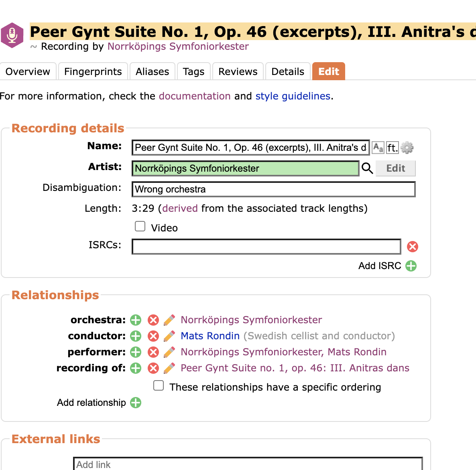Remove the recording of relationship

pyautogui.click(x=153, y=368)
